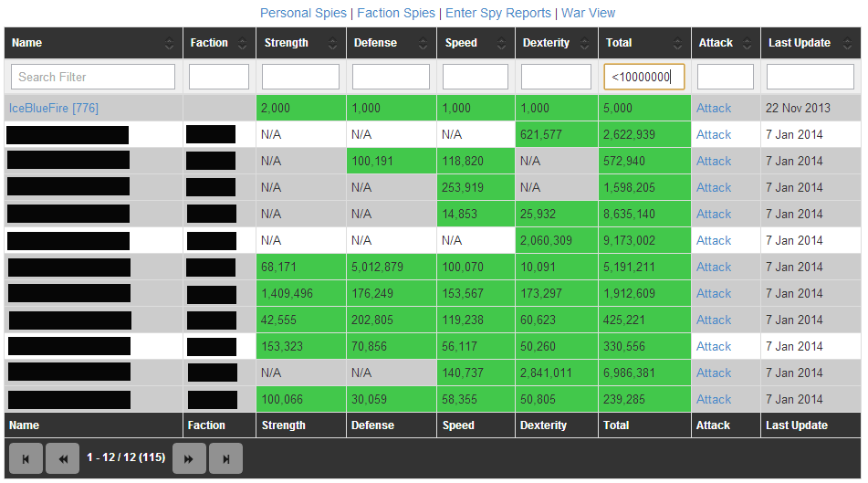The height and width of the screenshot is (483, 868).
Task: Sort by Dexterity column header arrows
Action: tap(585, 43)
